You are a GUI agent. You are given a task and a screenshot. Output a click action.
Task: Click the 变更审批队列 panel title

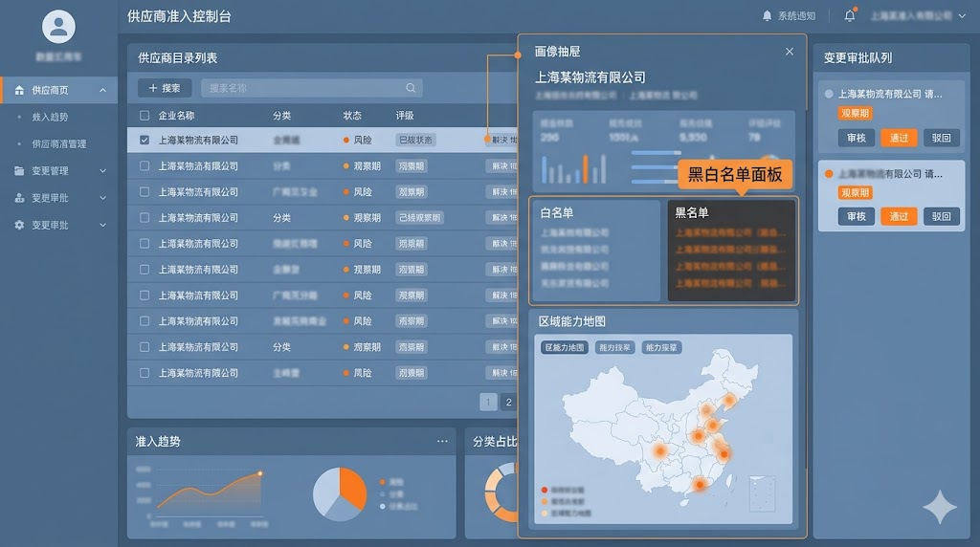point(857,58)
